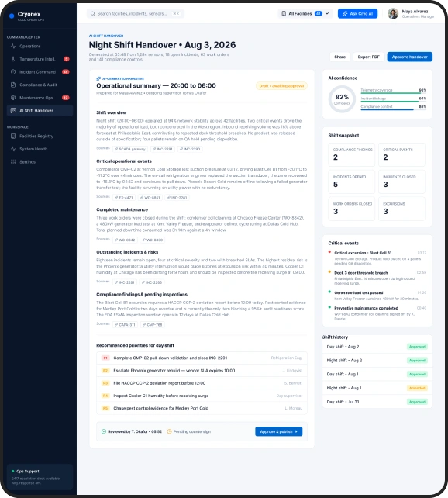448x498 pixels.
Task: Click the AI Shift Handover chat icon
Action: point(13,110)
